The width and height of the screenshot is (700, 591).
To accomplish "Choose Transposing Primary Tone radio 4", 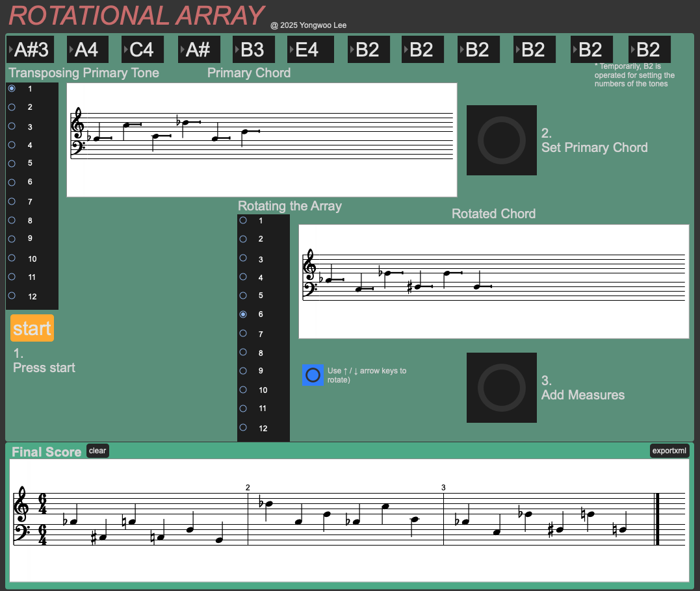I will pyautogui.click(x=12, y=145).
